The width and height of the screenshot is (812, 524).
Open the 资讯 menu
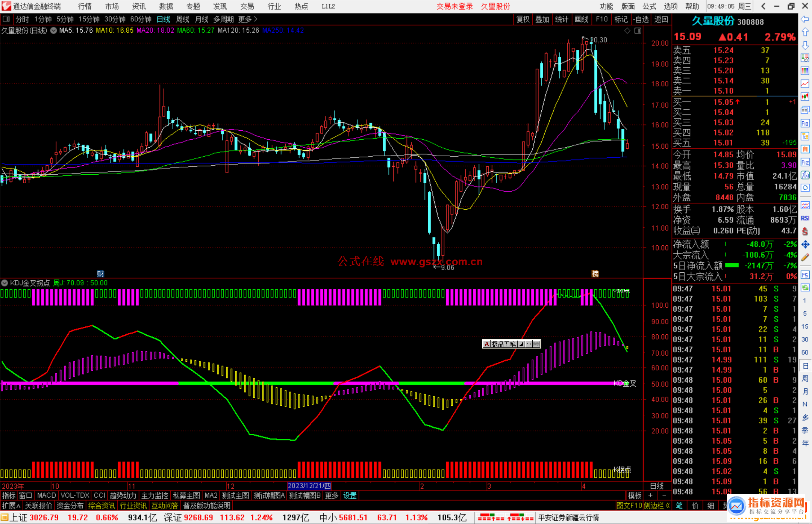coord(139,6)
